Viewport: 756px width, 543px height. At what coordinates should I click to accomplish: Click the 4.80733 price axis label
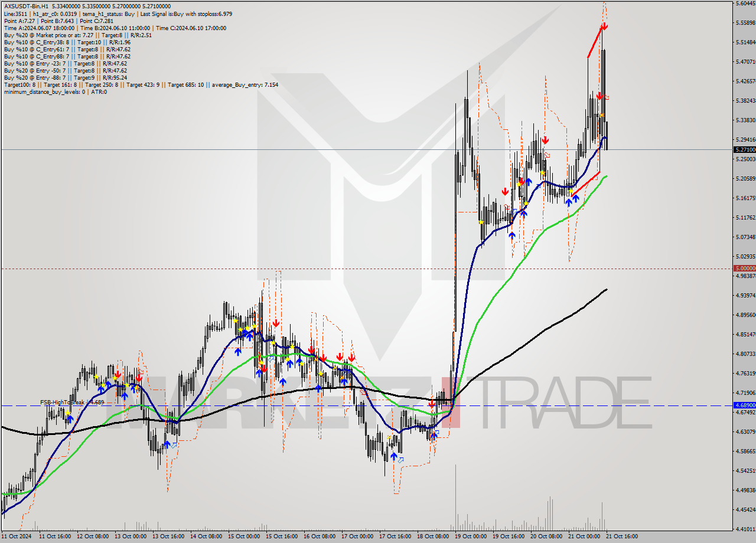pyautogui.click(x=745, y=354)
